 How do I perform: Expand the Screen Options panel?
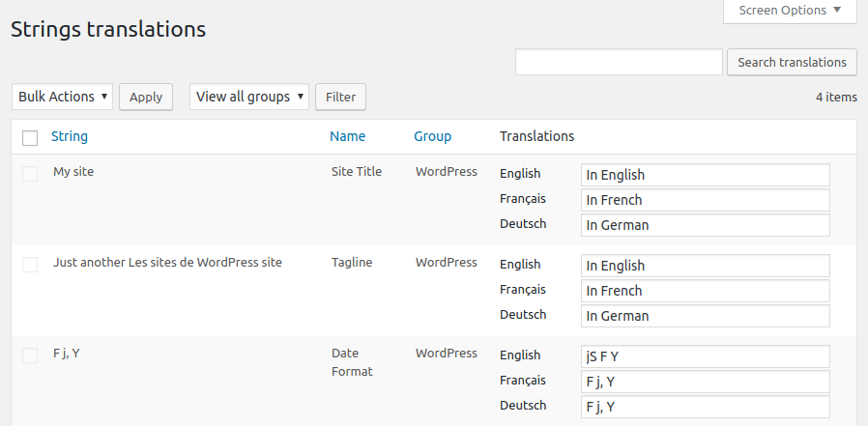click(x=790, y=11)
